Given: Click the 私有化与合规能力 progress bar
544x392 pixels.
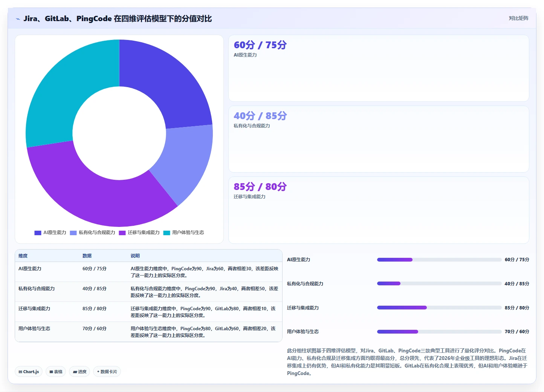Looking at the screenshot, I should 439,283.
